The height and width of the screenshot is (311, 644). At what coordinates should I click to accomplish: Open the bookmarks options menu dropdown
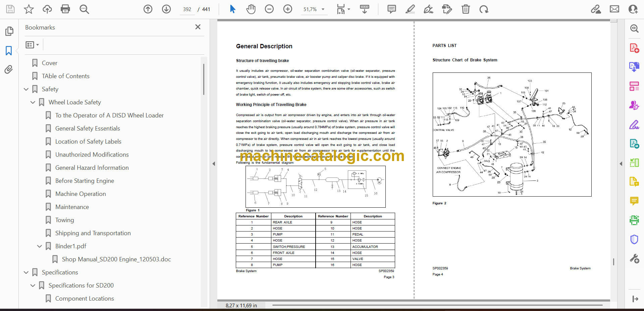(32, 45)
